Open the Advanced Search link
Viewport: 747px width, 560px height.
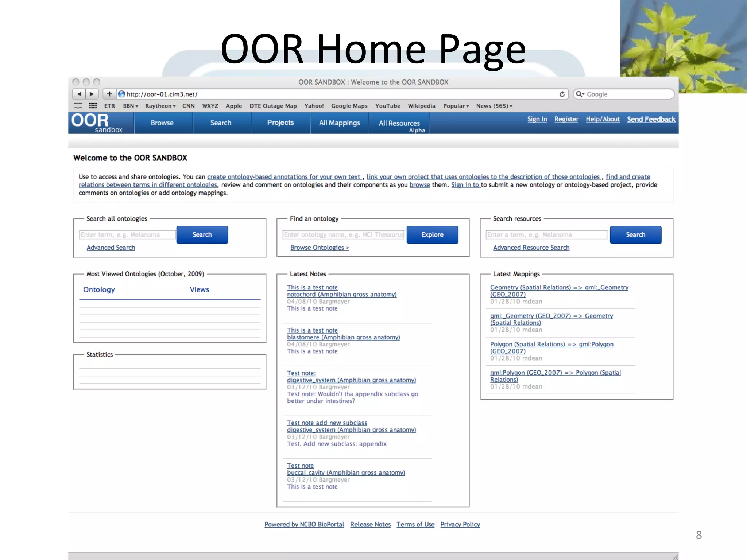(111, 248)
